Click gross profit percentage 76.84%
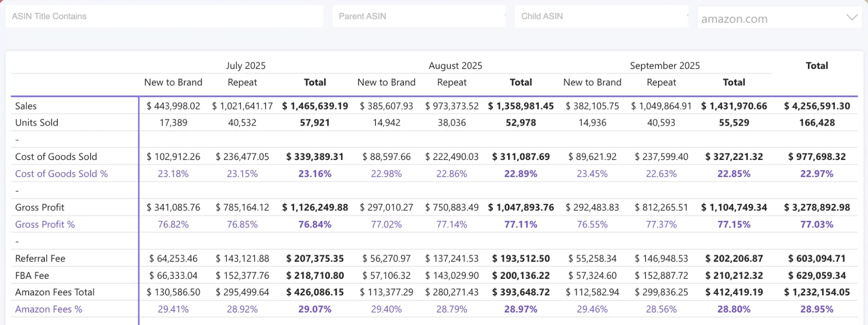The image size is (868, 325). click(x=315, y=225)
